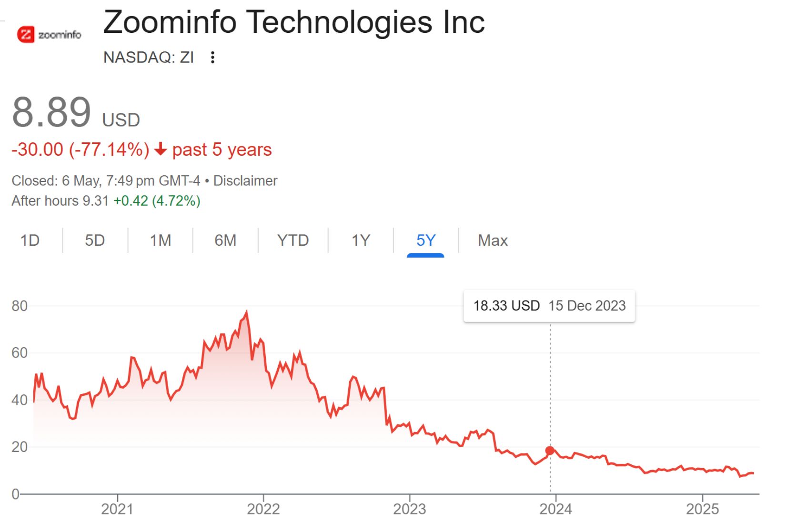Click the chart peak near 2022

click(247, 311)
